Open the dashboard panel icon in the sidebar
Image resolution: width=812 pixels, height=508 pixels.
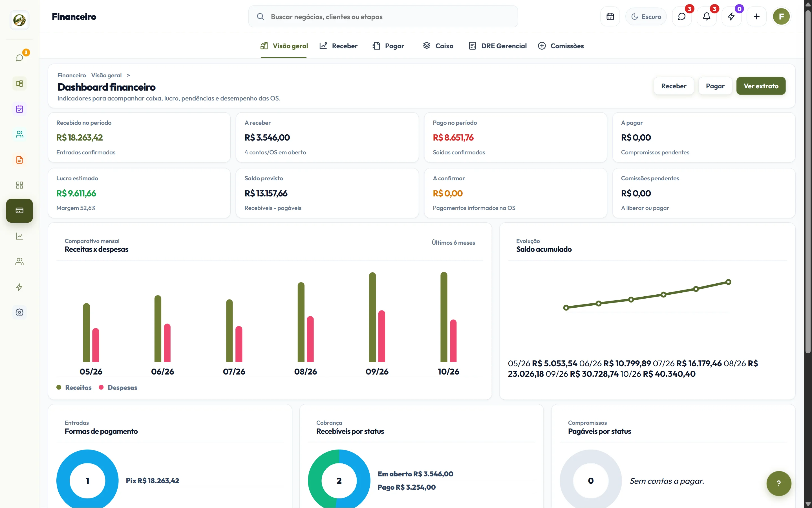click(19, 83)
